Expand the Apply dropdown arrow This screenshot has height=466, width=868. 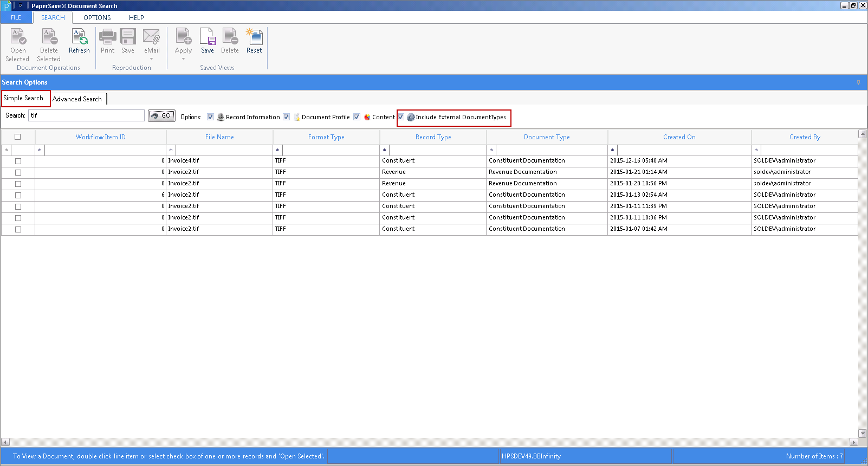[x=184, y=59]
